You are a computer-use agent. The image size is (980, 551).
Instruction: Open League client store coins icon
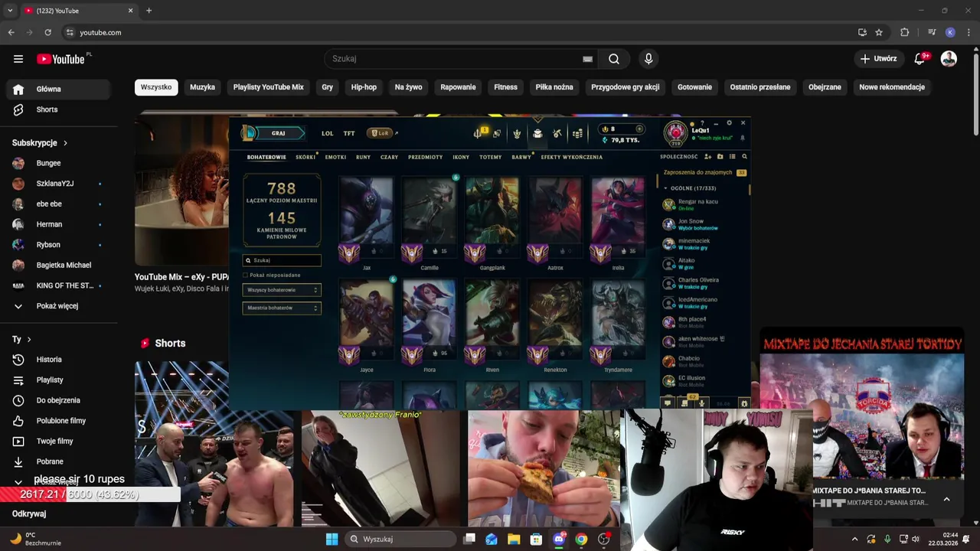click(x=578, y=133)
